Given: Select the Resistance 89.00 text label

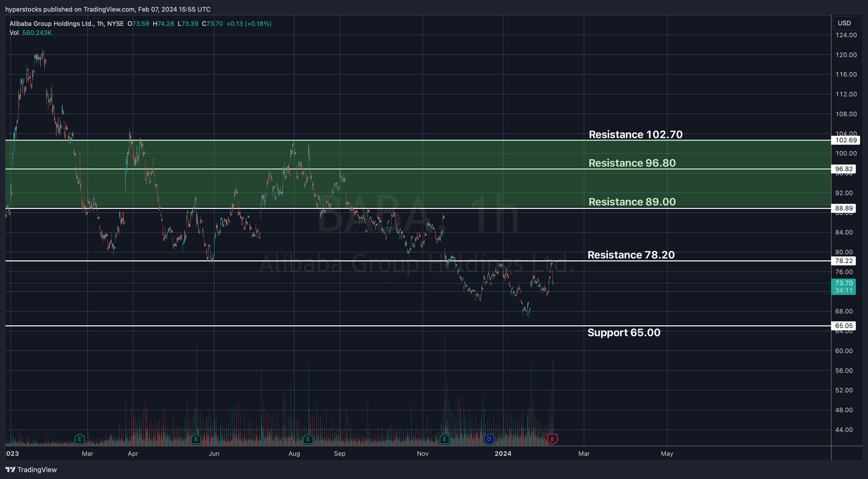Looking at the screenshot, I should 632,202.
